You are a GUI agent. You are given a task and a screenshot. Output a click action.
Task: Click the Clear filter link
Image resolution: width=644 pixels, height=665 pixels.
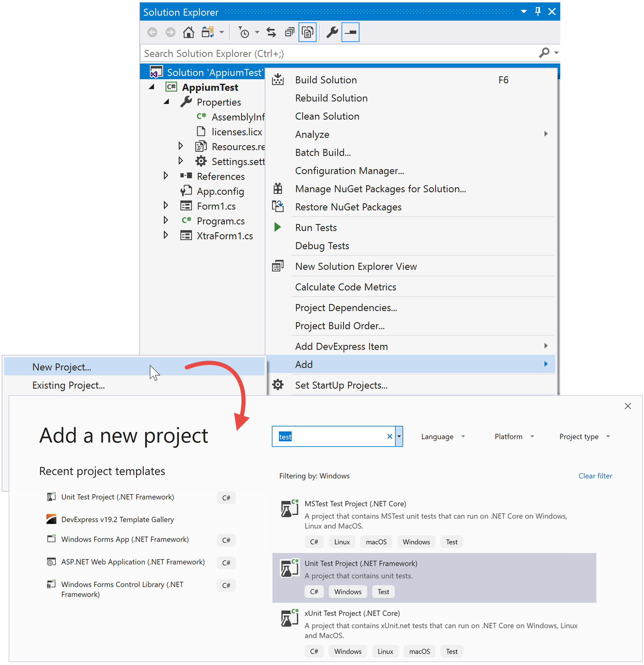[x=595, y=476]
